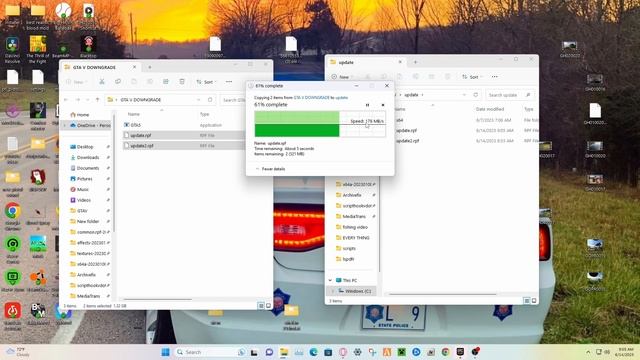Viewport: 640px width, 360px height.
Task: Expand OneDrive node in left navigation pane
Action: pyautogui.click(x=65, y=125)
